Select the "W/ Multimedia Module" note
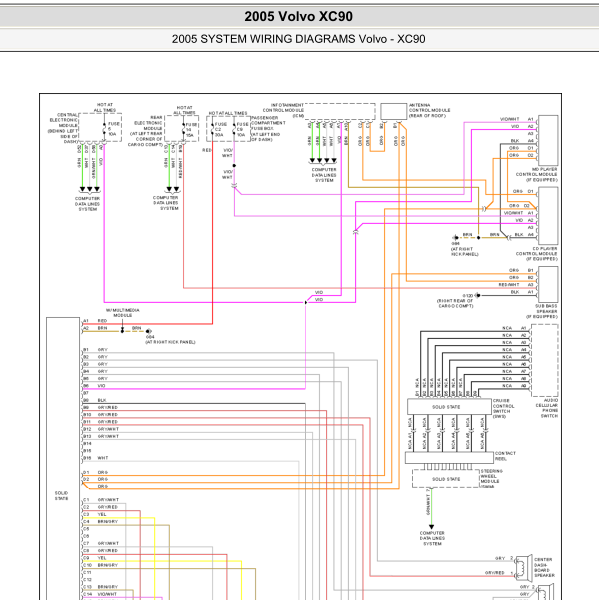Screen dimensions: 599x600 [122, 313]
